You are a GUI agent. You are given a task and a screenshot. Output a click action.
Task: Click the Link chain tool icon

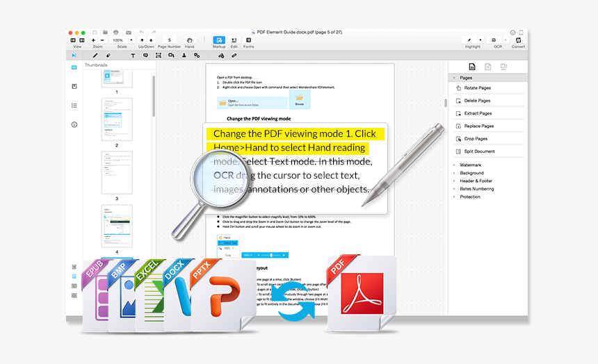coord(234,56)
